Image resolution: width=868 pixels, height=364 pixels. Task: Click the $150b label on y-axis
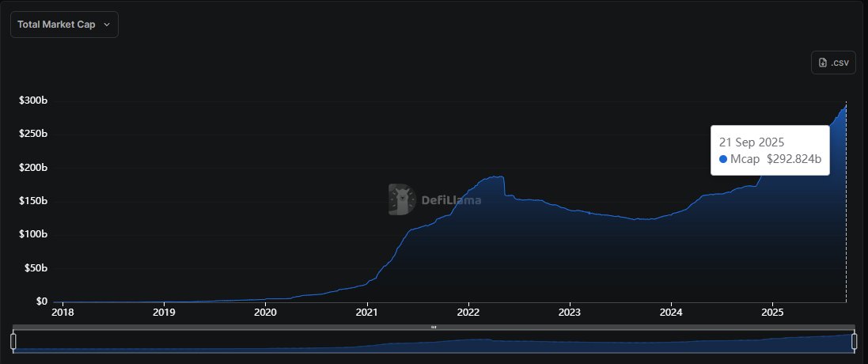(33, 201)
